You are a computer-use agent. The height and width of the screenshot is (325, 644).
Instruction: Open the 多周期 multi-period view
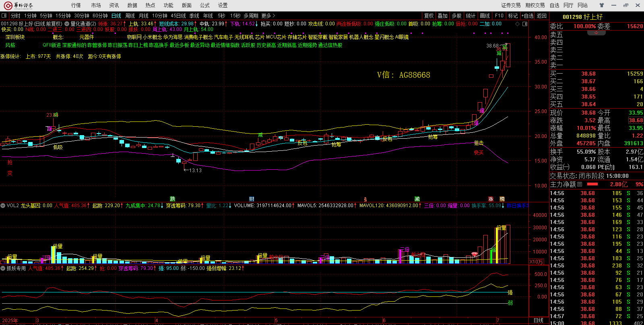coord(251,16)
